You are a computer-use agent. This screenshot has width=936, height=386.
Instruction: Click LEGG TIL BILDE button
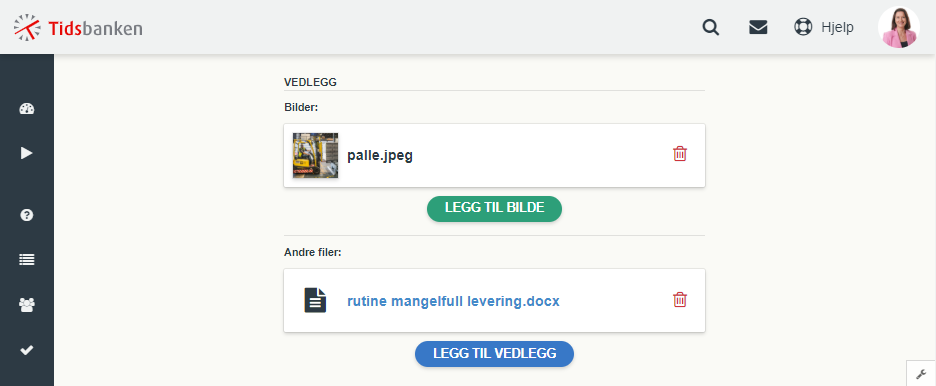[x=494, y=208]
